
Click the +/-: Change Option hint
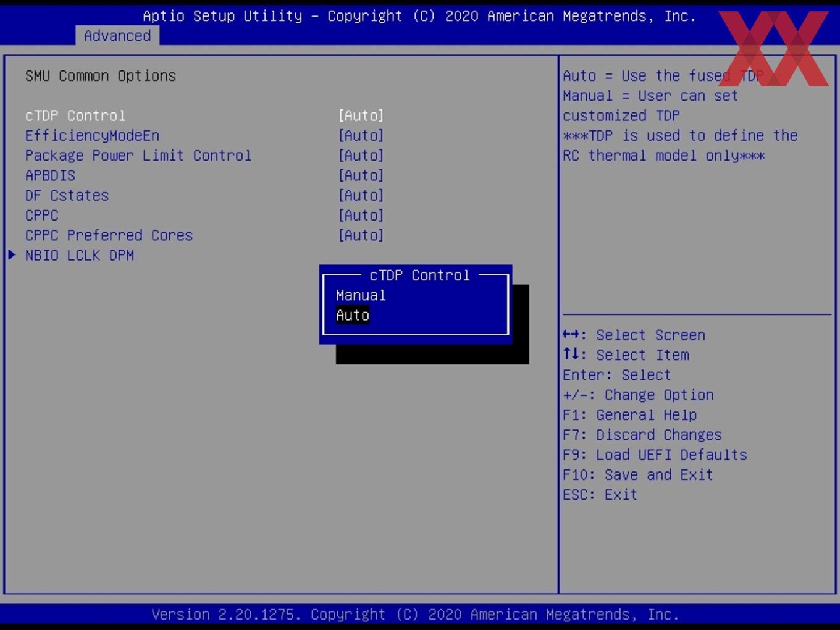pyautogui.click(x=638, y=395)
